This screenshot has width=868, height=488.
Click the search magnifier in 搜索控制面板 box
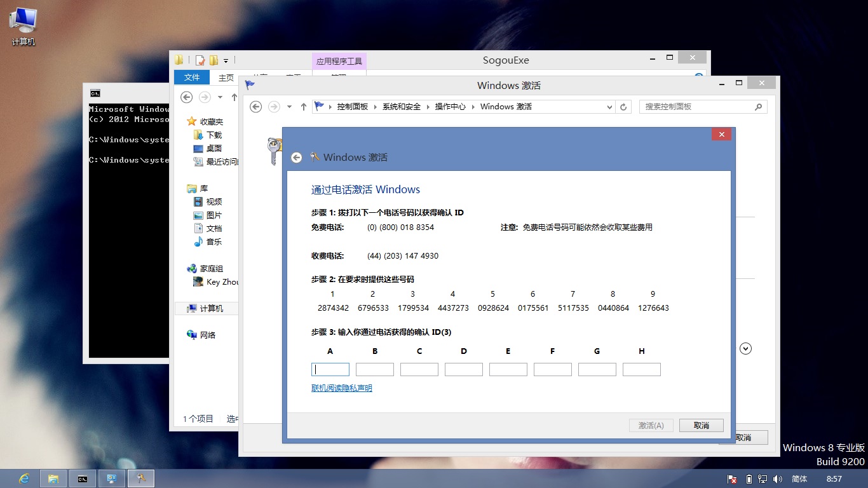[x=758, y=107]
